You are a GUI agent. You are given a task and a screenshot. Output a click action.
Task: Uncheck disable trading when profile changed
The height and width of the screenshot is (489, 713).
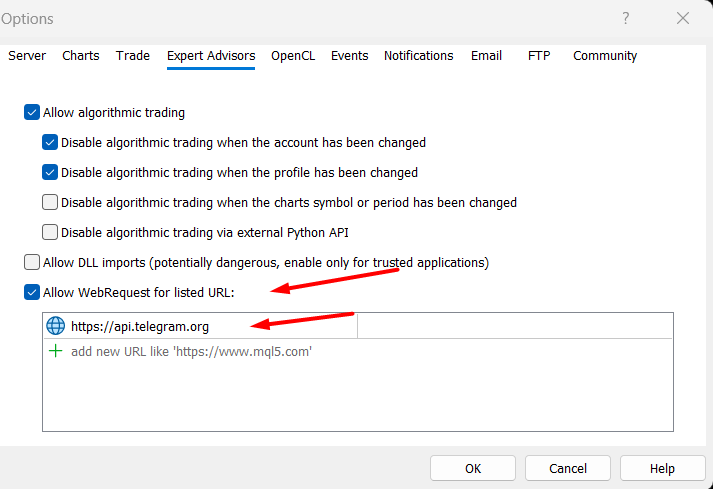(x=50, y=172)
